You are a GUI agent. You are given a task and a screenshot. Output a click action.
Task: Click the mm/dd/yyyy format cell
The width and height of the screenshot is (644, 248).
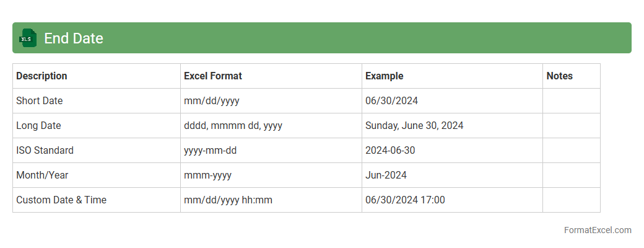(x=211, y=101)
